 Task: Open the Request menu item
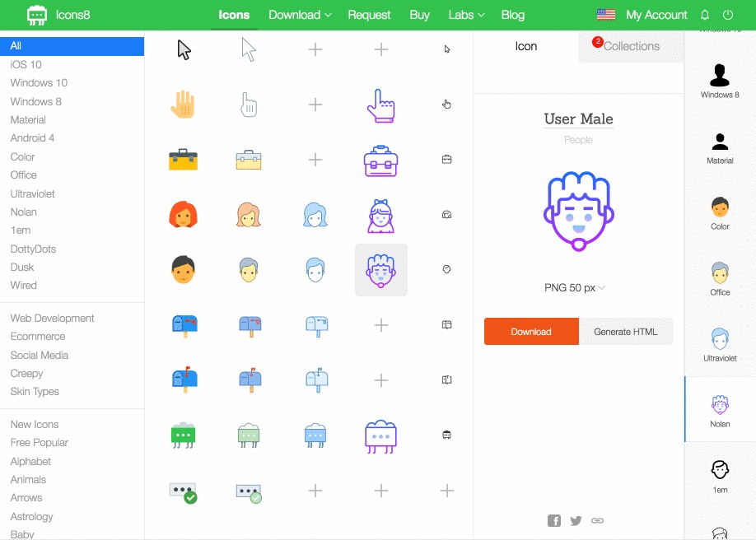pyautogui.click(x=369, y=15)
